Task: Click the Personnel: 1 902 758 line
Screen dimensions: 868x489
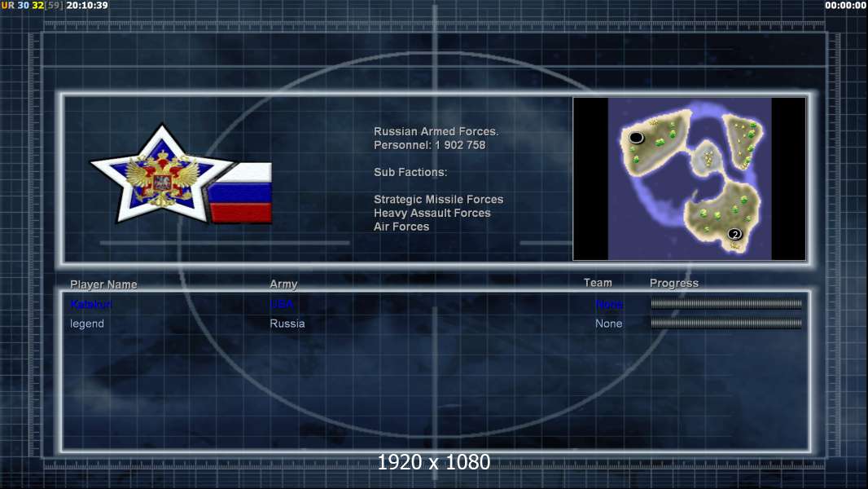Action: (430, 145)
